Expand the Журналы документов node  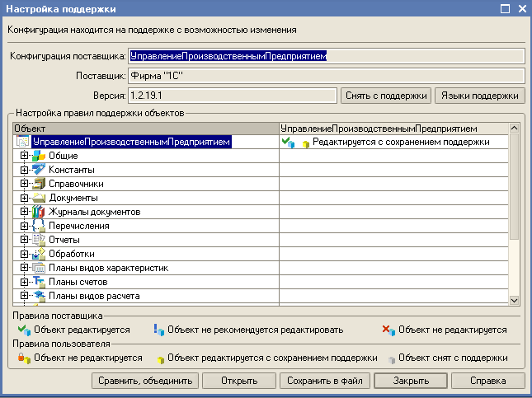24,212
